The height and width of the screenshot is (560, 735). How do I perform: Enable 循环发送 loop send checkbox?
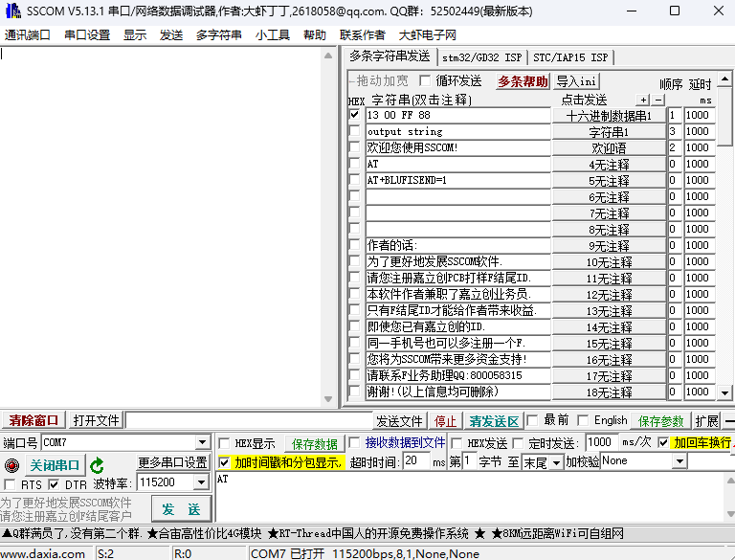tap(425, 80)
